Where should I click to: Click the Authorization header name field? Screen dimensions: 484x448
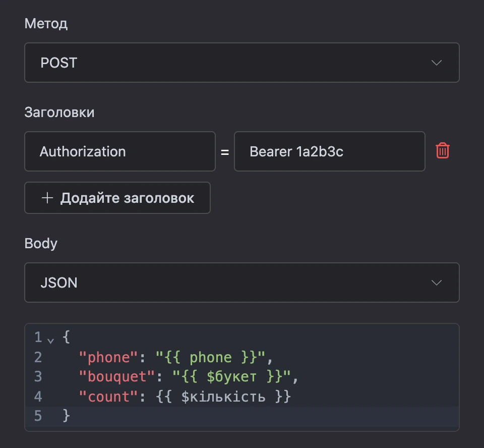tap(120, 151)
